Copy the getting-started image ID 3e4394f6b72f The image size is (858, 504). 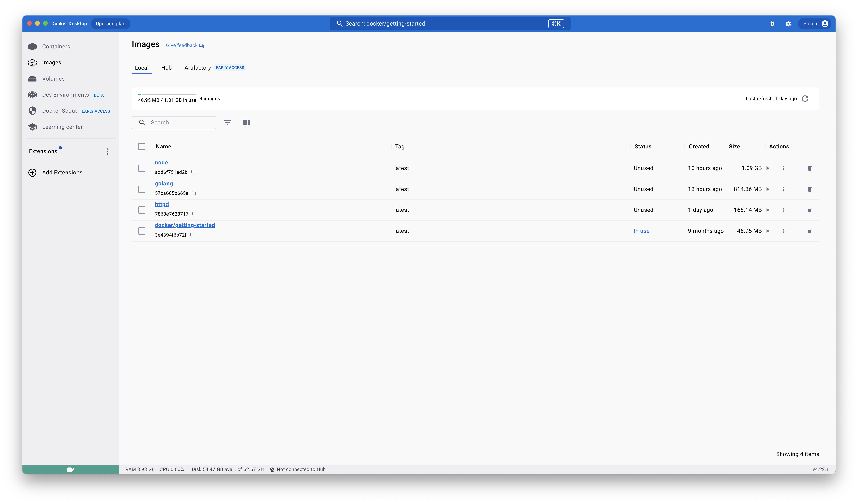coord(192,235)
